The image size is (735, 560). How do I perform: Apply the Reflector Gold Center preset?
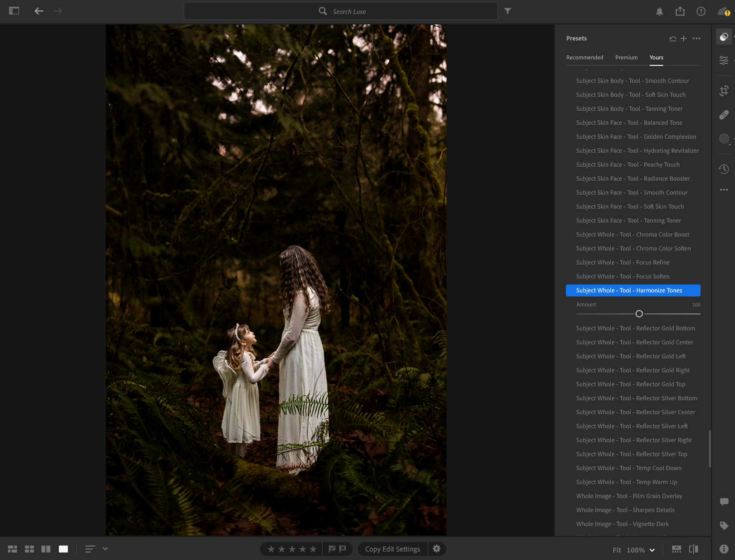(x=634, y=342)
